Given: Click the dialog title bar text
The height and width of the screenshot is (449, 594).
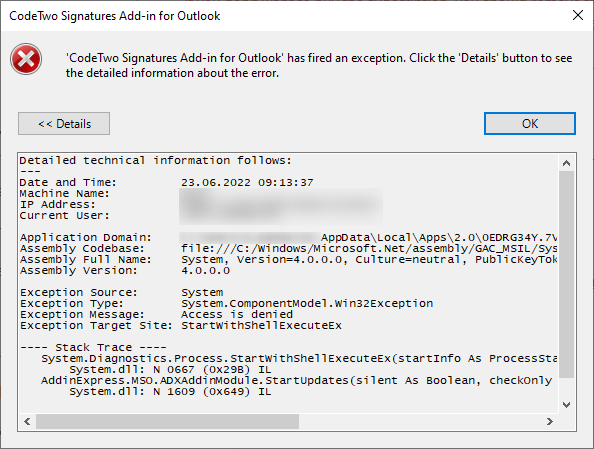Looking at the screenshot, I should [x=115, y=16].
